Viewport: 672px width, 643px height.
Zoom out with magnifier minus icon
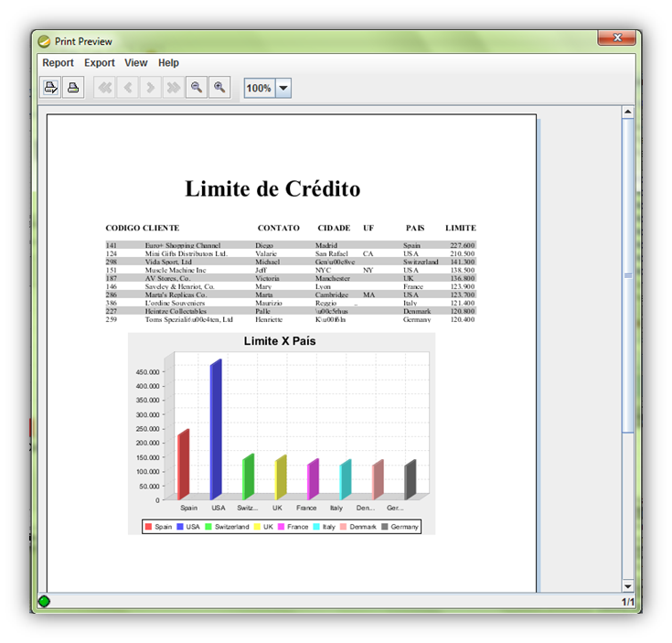196,88
